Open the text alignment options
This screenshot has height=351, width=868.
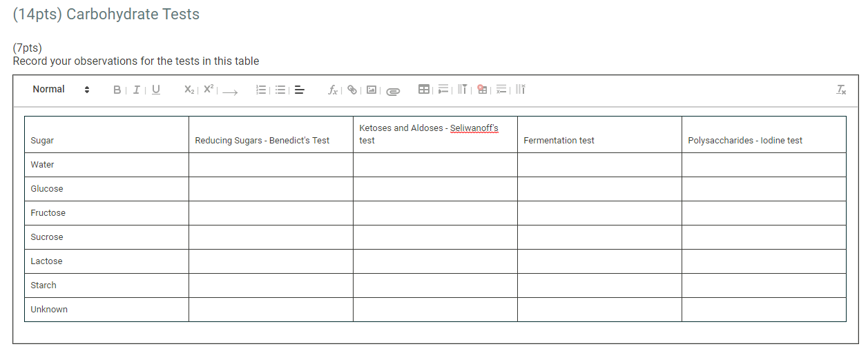coord(300,90)
